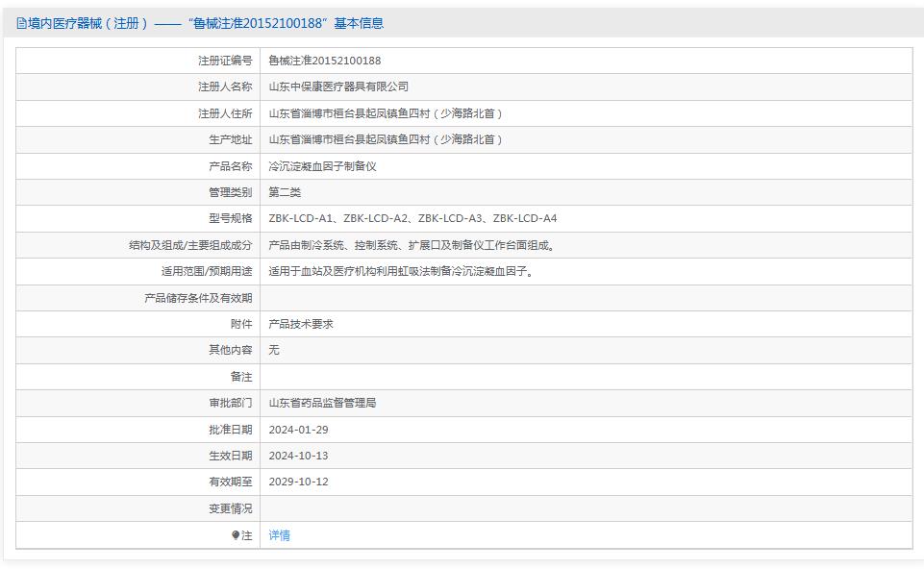Image resolution: width=924 pixels, height=569 pixels.
Task: Click the 适用范围 intended use text
Action: 401,271
